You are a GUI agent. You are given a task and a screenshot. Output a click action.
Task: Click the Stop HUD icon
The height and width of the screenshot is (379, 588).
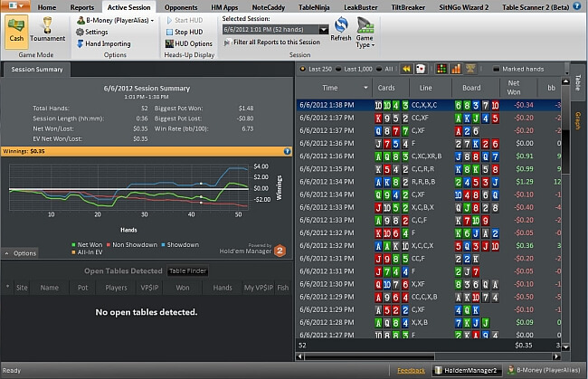(x=189, y=32)
